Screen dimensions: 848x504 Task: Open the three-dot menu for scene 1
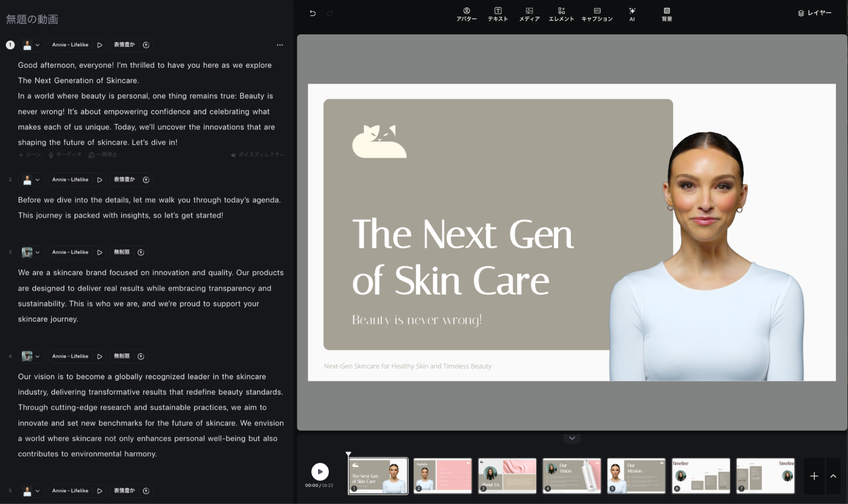click(280, 45)
